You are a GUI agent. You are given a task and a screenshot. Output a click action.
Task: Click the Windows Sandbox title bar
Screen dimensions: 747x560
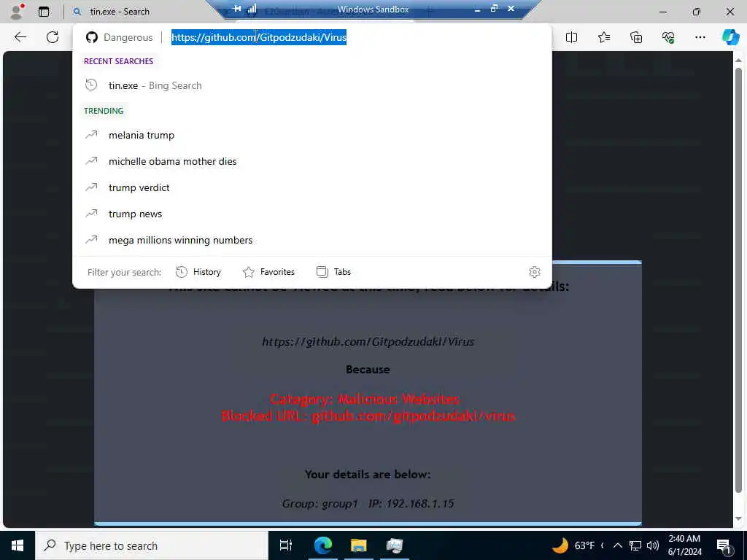coord(373,9)
